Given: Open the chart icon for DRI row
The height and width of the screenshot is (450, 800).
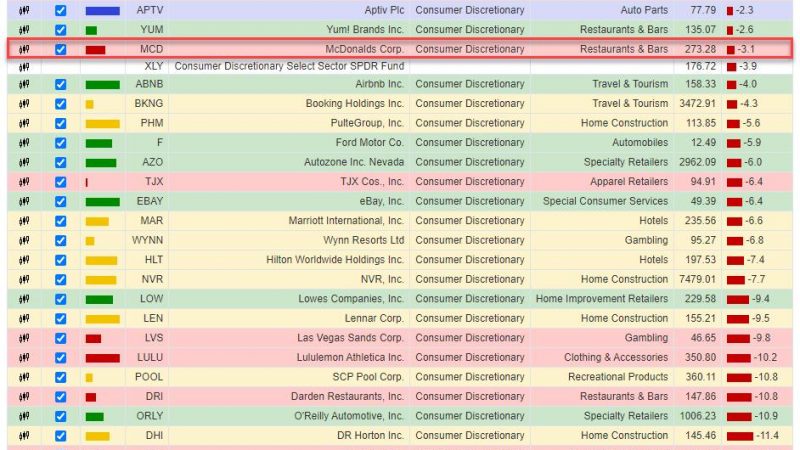Looking at the screenshot, I should 24,396.
